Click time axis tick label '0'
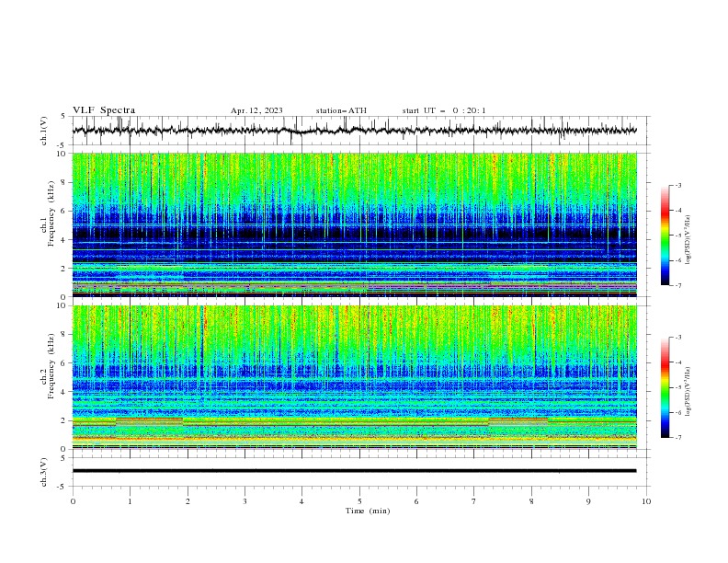This screenshot has width=728, height=563. 73,501
